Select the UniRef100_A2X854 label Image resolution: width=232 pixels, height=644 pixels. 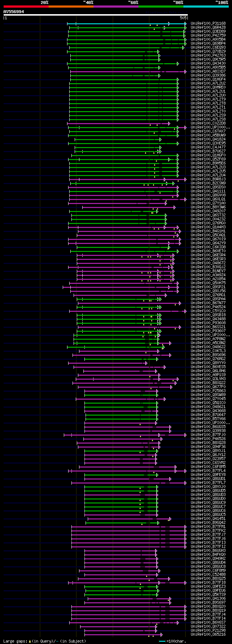208,279
